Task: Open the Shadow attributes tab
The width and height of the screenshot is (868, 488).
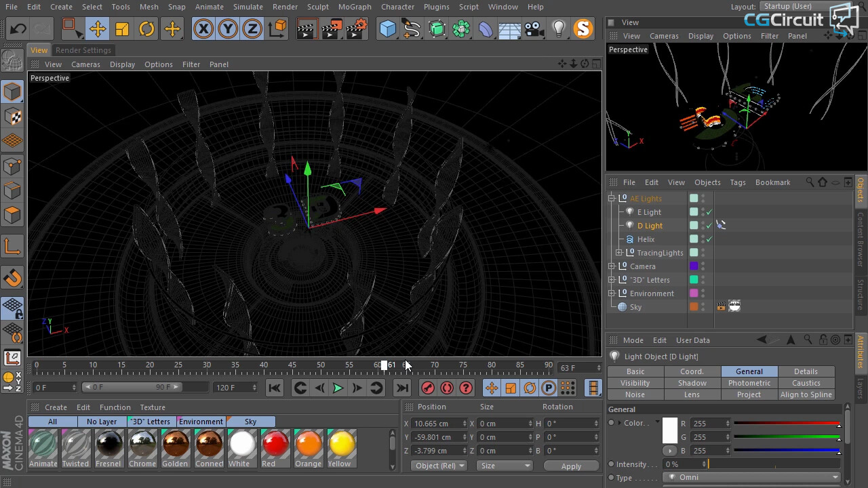Action: [x=692, y=383]
